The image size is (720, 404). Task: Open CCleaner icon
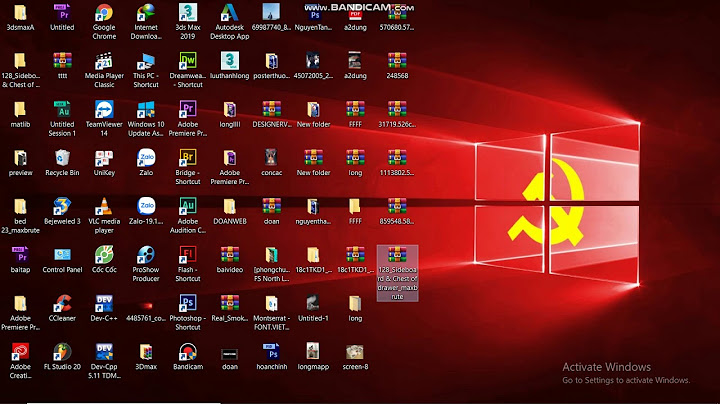(62, 304)
